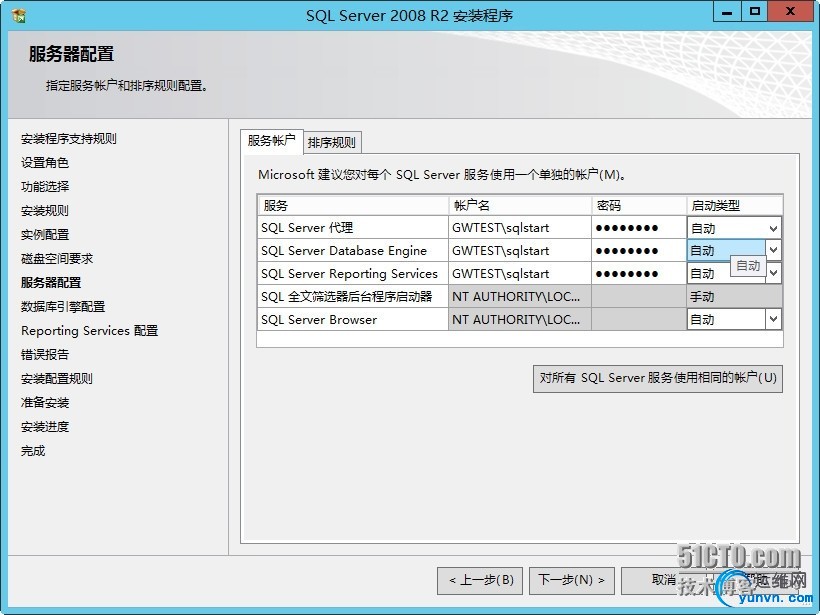Click the 帐户名 column header
The image size is (820, 615).
(520, 205)
